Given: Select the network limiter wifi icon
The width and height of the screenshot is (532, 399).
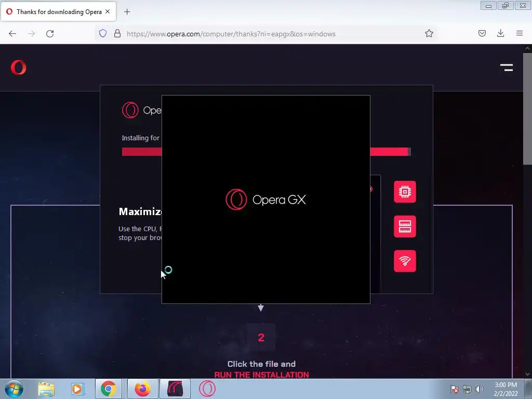Looking at the screenshot, I should tap(405, 261).
